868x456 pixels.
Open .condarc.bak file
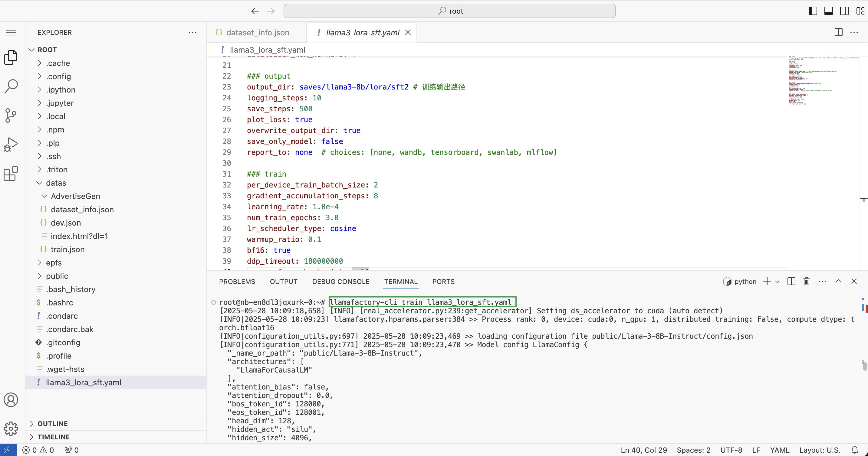[116, 329]
